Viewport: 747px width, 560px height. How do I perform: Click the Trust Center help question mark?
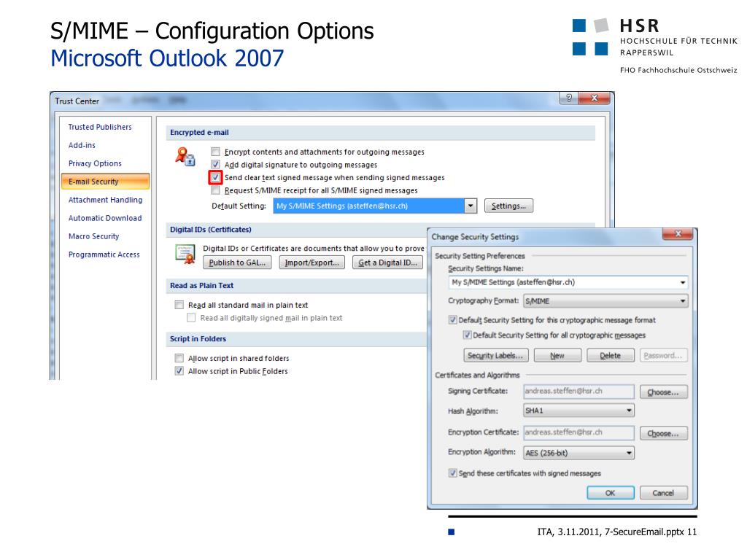pyautogui.click(x=568, y=98)
